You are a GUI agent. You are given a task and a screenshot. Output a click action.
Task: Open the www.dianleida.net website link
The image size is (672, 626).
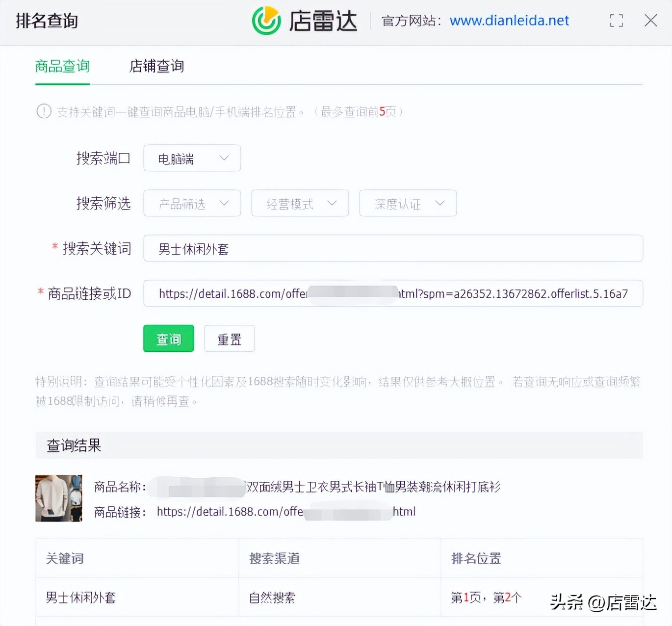(509, 21)
